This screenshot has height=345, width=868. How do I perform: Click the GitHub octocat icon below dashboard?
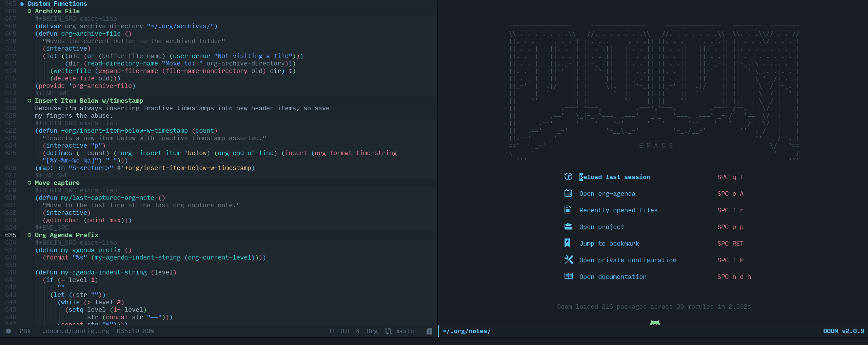(655, 322)
